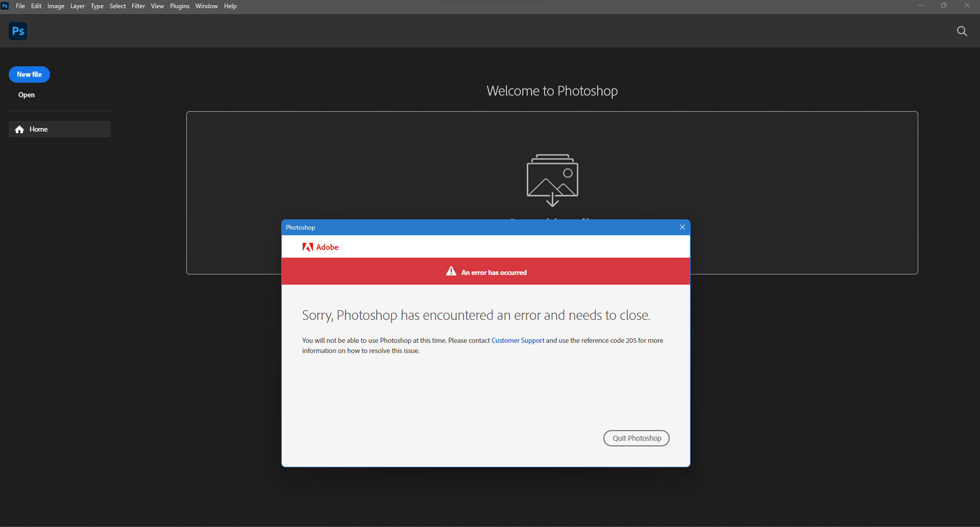Open the Plugins menu
Image resolution: width=980 pixels, height=527 pixels.
click(x=179, y=6)
